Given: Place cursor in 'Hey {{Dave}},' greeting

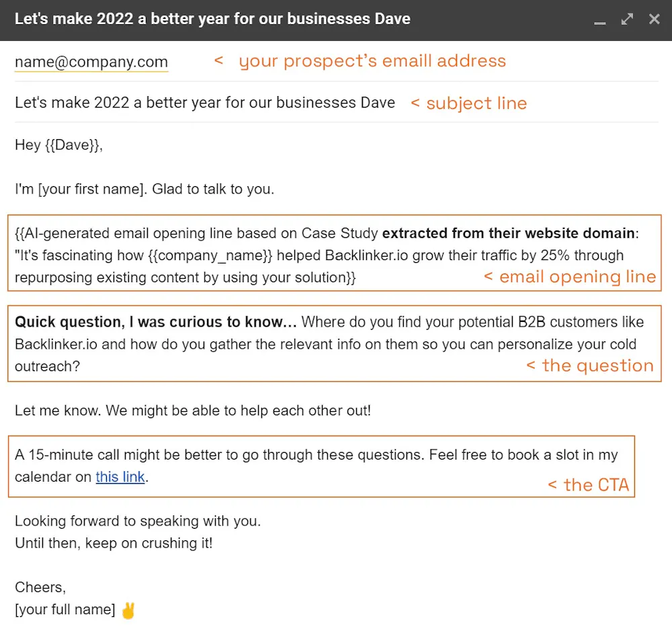Looking at the screenshot, I should pos(58,144).
